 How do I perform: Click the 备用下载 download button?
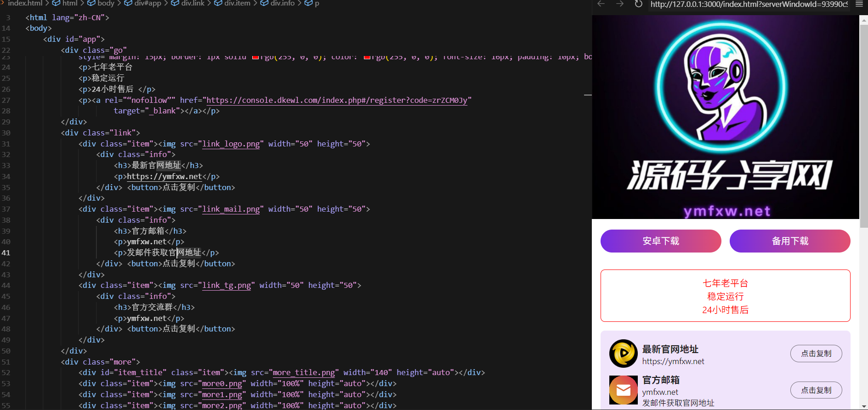coord(789,241)
